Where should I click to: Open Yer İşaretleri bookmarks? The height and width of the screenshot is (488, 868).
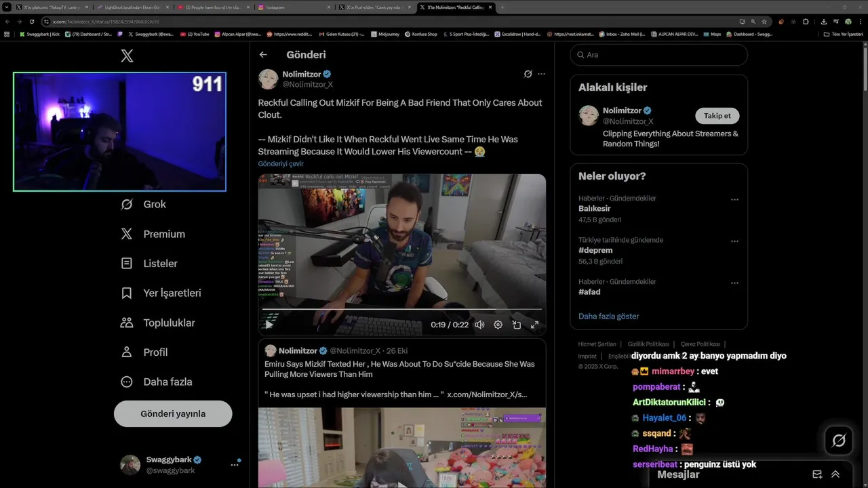tap(161, 293)
